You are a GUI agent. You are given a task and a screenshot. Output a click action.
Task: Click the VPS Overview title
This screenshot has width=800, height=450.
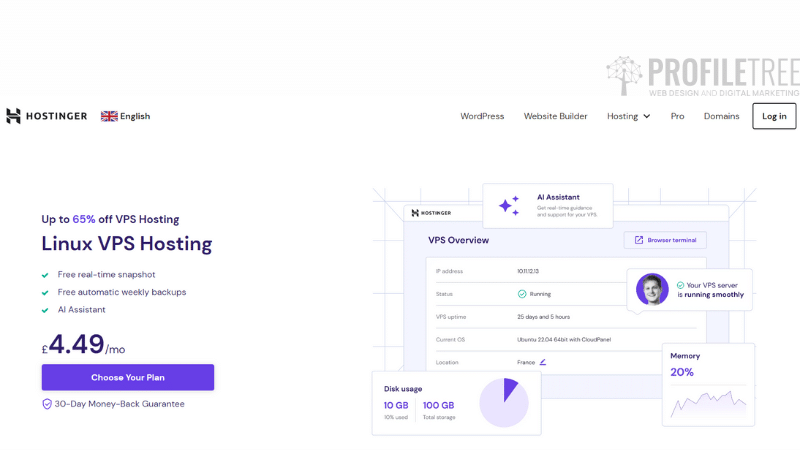pyautogui.click(x=458, y=240)
